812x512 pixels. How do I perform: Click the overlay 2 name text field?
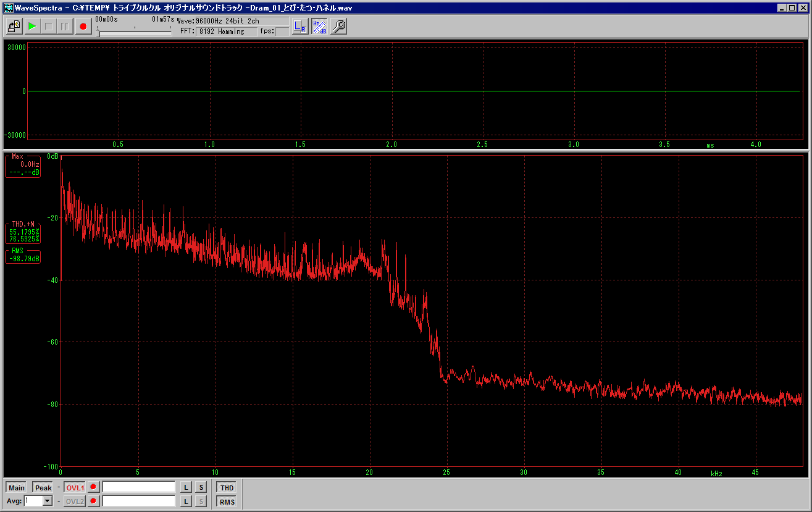coord(139,501)
